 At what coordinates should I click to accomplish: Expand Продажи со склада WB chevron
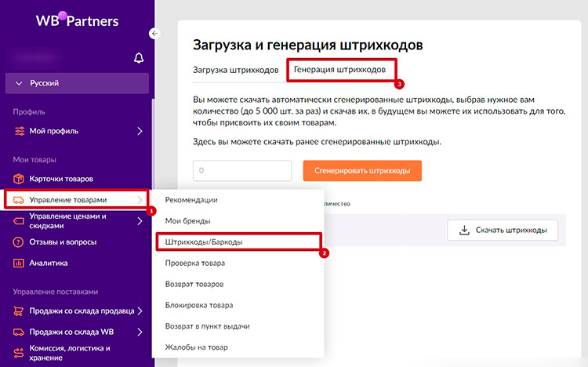[140, 332]
